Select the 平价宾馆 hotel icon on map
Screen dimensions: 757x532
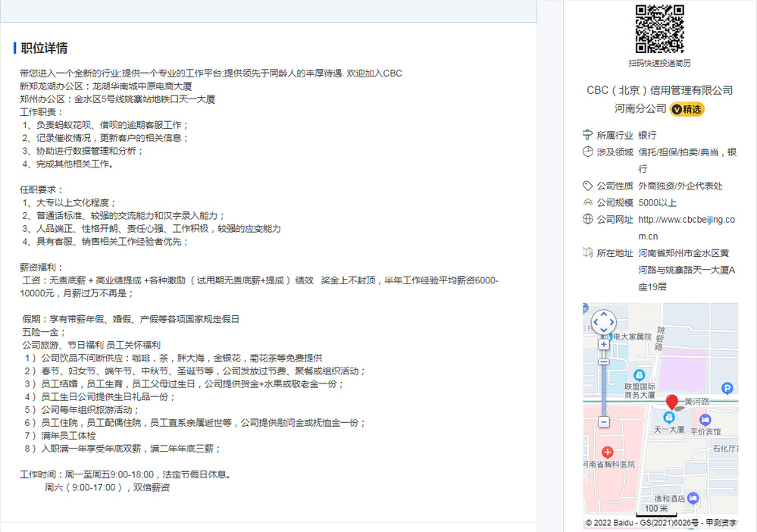click(x=705, y=419)
